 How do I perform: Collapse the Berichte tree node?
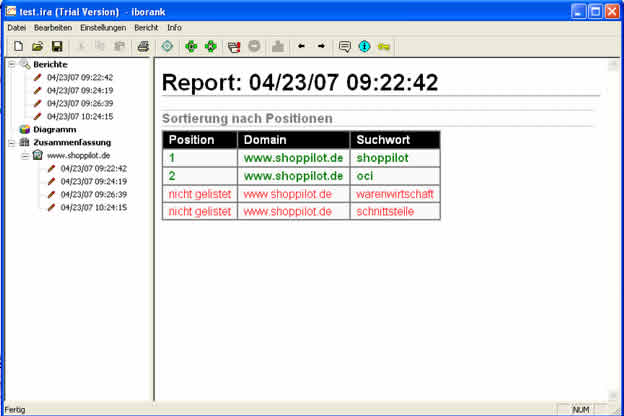click(12, 64)
